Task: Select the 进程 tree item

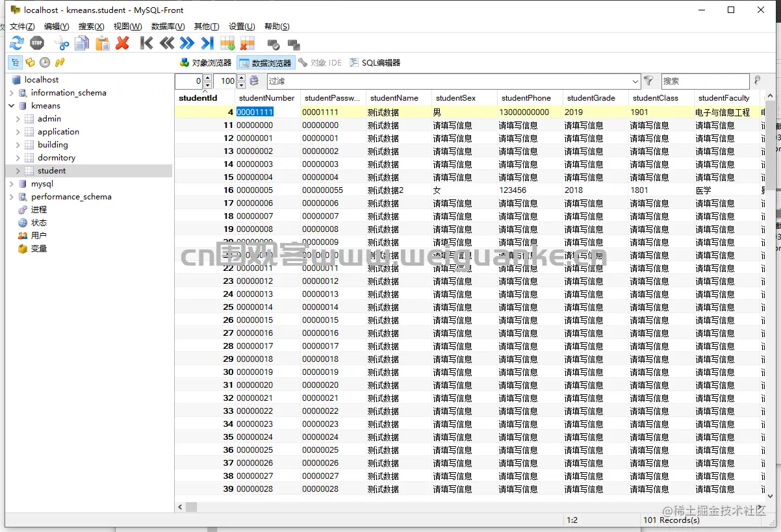Action: pos(38,210)
